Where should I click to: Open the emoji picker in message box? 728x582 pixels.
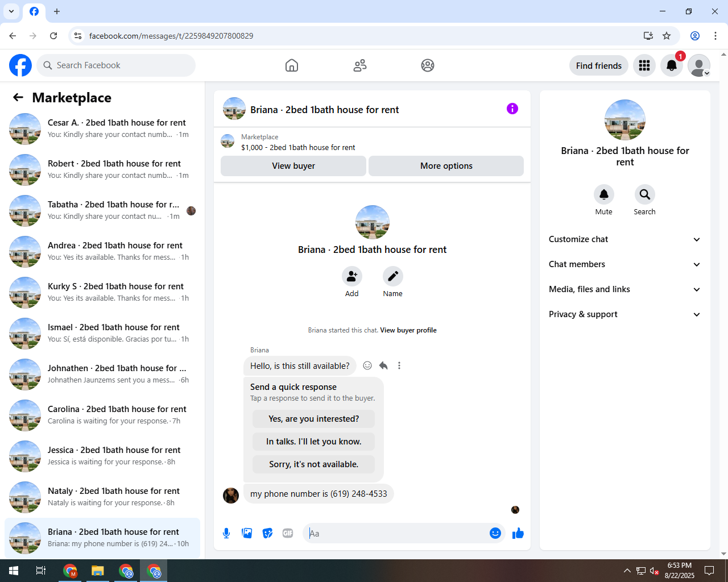495,533
